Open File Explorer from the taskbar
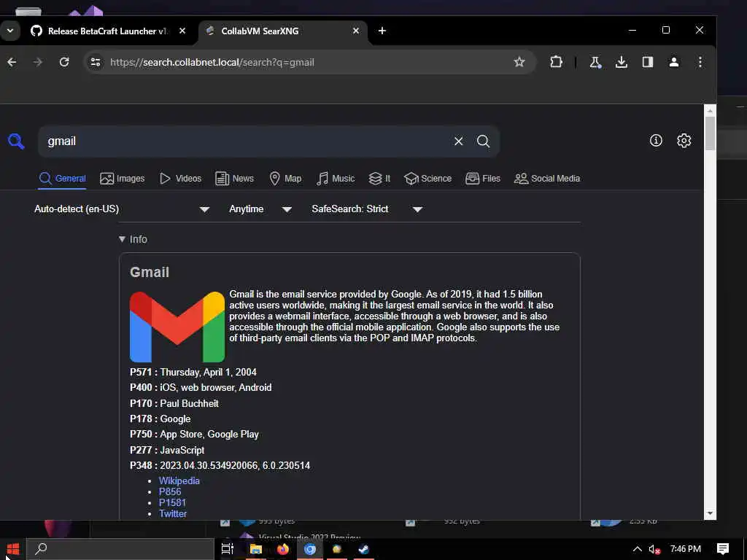This screenshot has height=560, width=747. coord(256,549)
